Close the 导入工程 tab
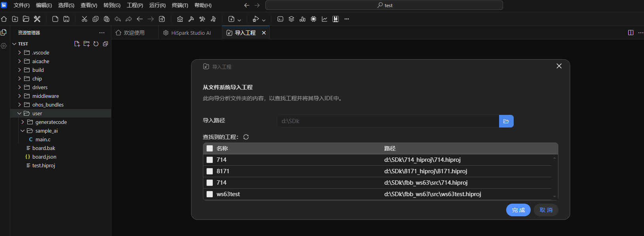 coord(264,33)
